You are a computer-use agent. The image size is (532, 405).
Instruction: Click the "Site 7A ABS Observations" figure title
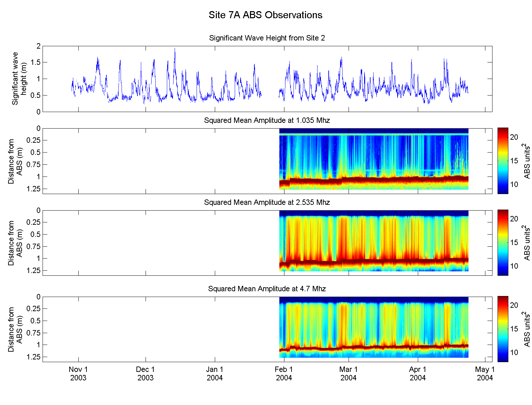click(x=265, y=15)
